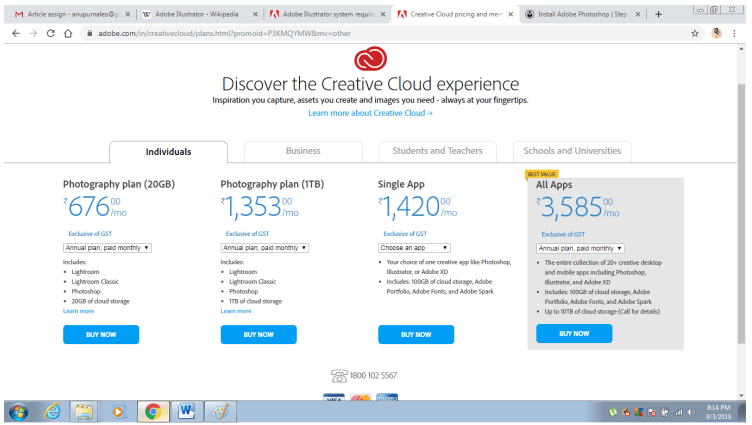Screen dimensions: 752x425
Task: Click the site padlock icon in address bar
Action: [x=89, y=34]
